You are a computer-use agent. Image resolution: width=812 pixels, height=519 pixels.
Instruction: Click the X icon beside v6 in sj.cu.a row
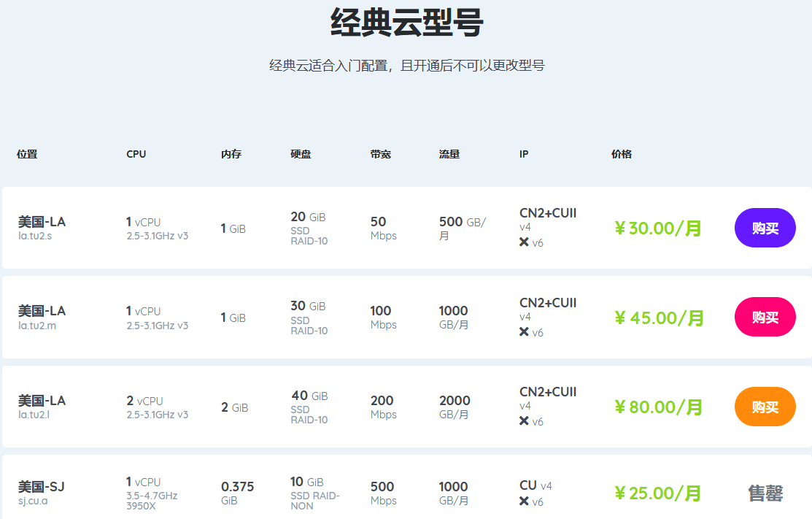coord(524,501)
